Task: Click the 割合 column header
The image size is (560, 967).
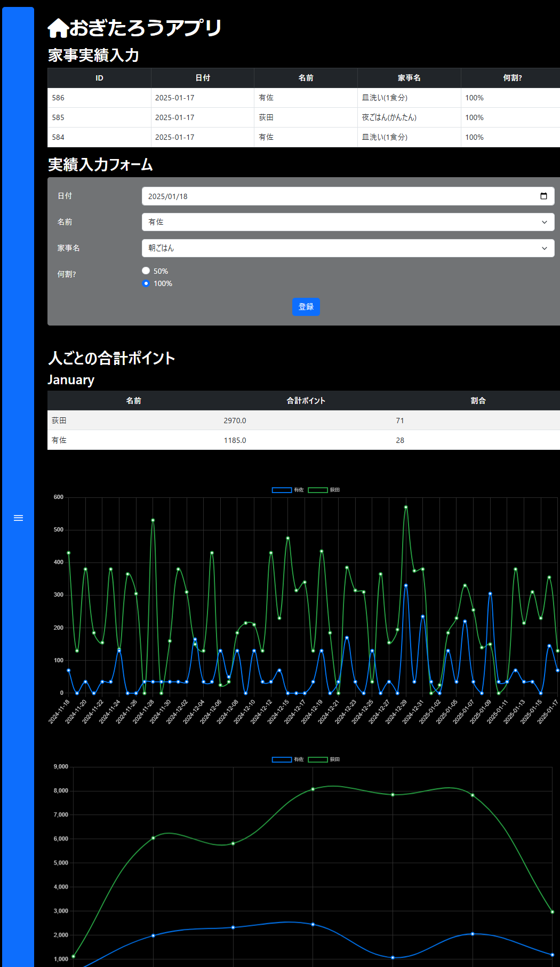Action: (x=478, y=401)
